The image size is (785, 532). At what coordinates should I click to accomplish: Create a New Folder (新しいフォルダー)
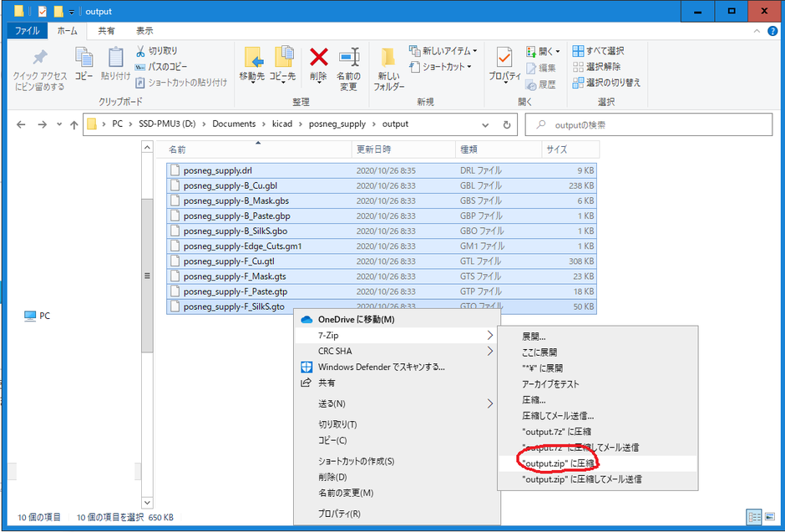[x=389, y=69]
